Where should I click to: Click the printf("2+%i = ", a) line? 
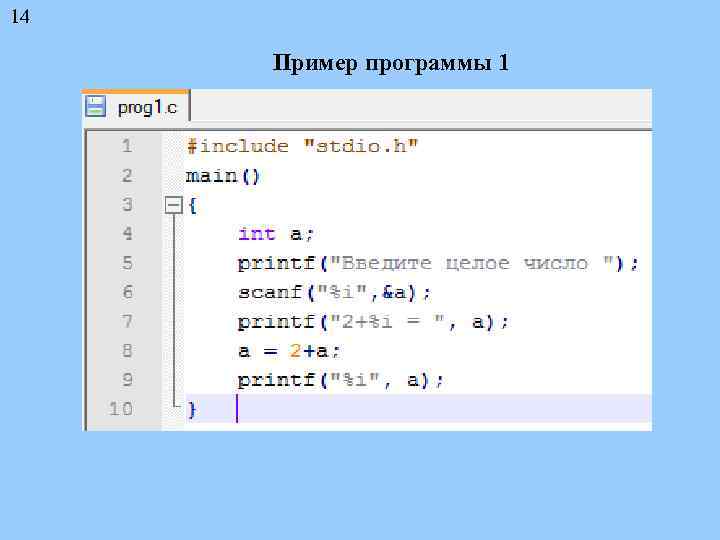coord(373,322)
